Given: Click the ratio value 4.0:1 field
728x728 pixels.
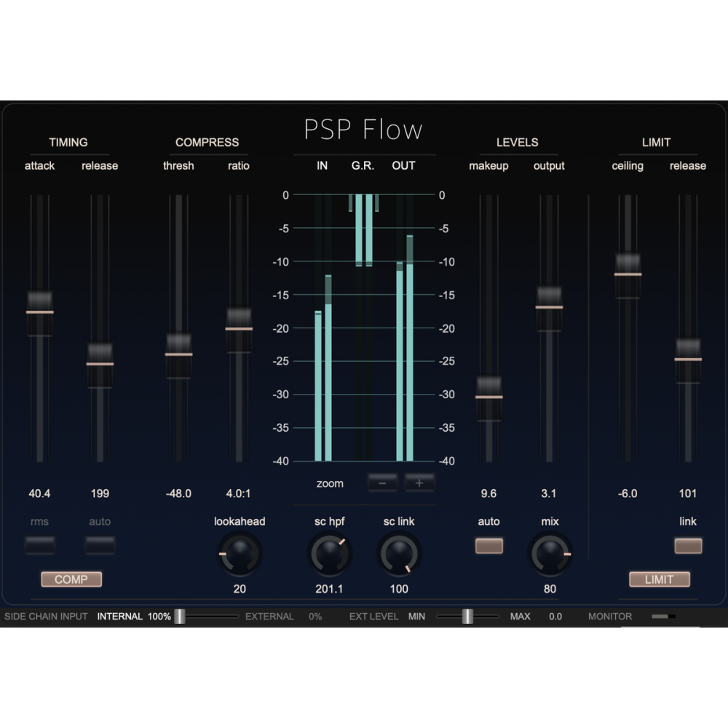Looking at the screenshot, I should pyautogui.click(x=238, y=494).
